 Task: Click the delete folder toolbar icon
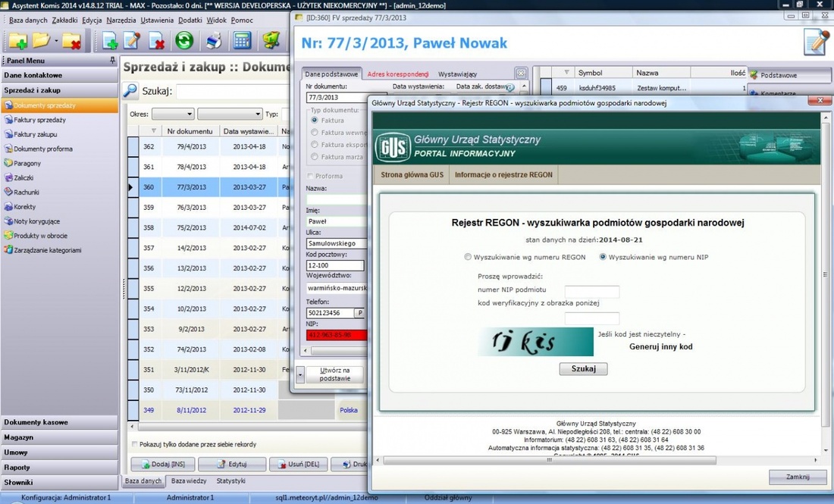coord(71,41)
